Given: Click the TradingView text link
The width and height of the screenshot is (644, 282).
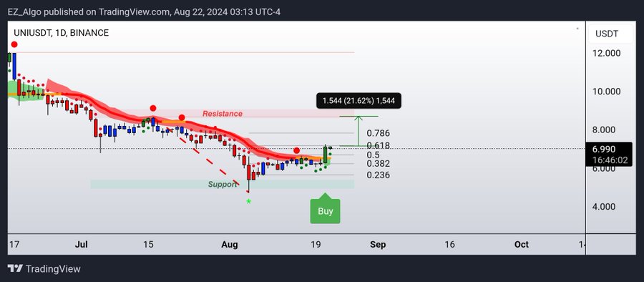Looking at the screenshot, I should pos(53,269).
